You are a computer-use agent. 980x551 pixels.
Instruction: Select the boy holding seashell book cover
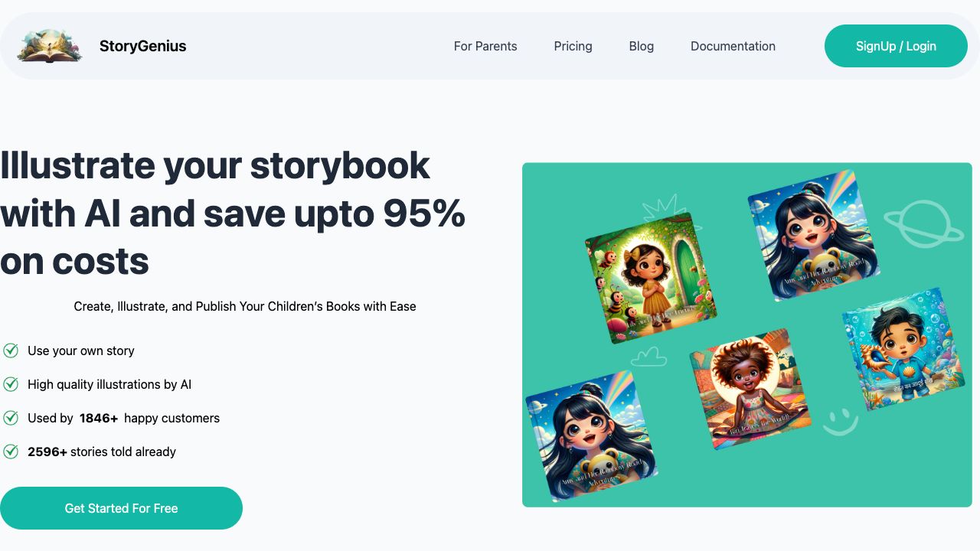(903, 349)
